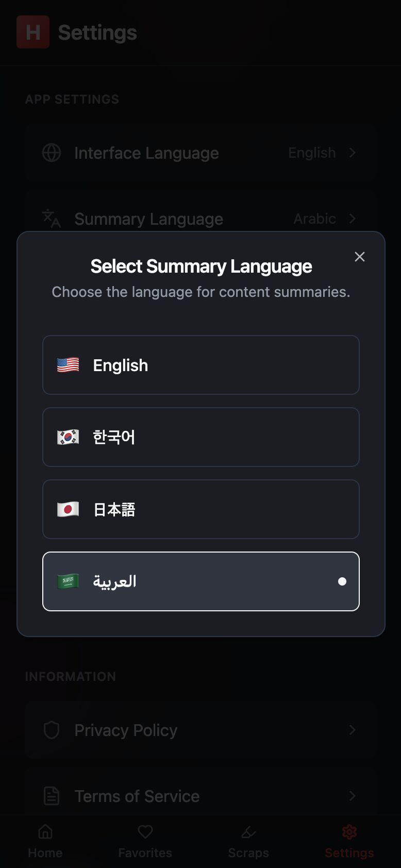Click the red H app logo
The image size is (401, 868).
coord(33,32)
